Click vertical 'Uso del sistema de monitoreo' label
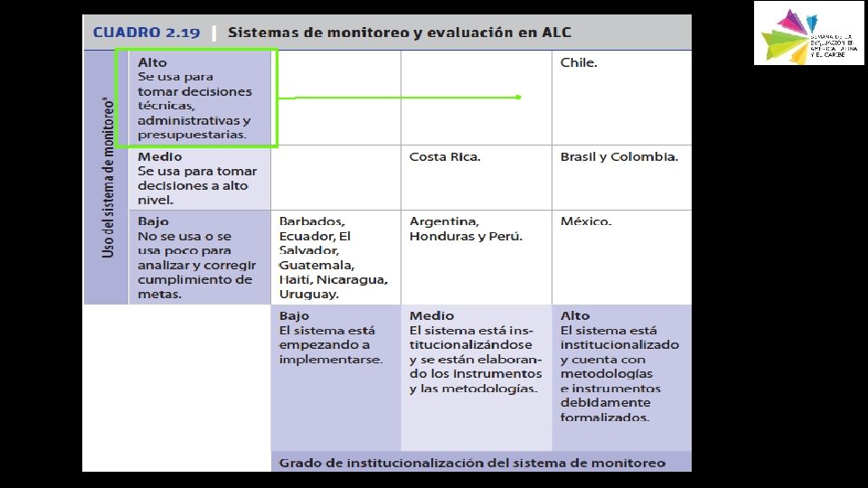Image resolution: width=868 pixels, height=488 pixels. coord(108,177)
